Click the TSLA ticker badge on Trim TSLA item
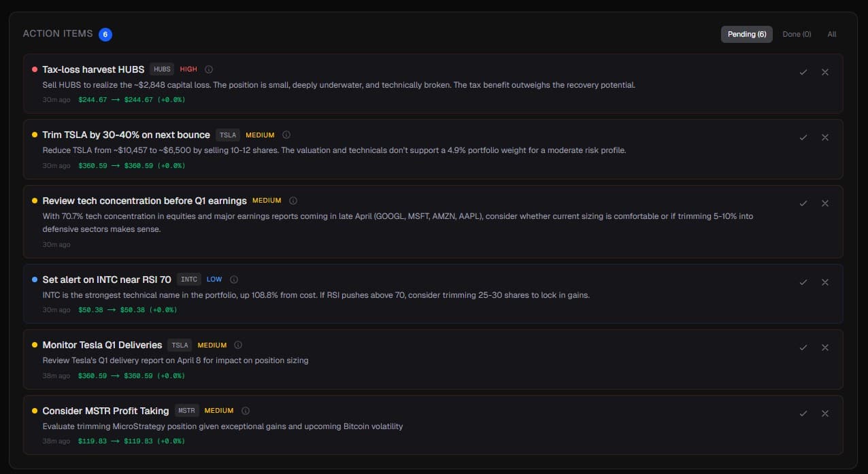 click(x=228, y=135)
